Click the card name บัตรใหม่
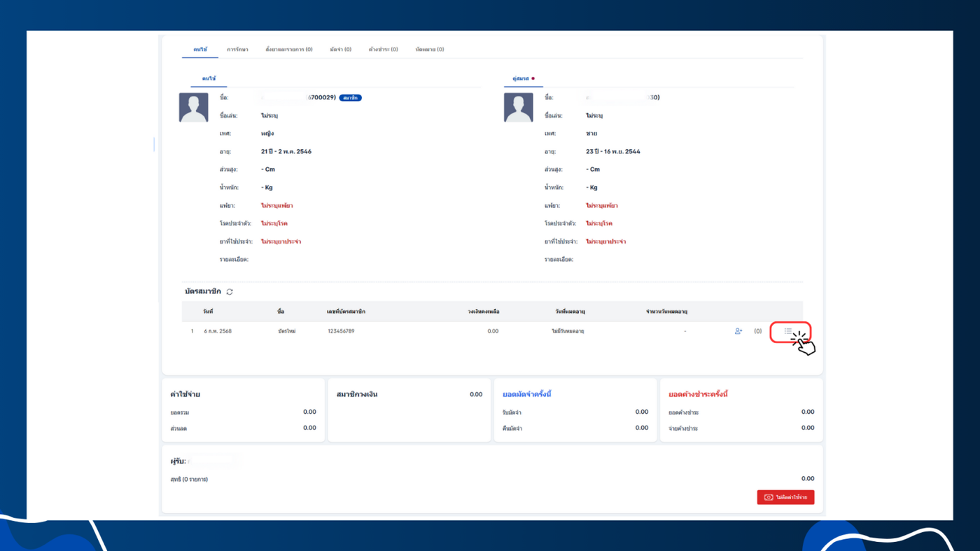The image size is (980, 551). pos(287,331)
